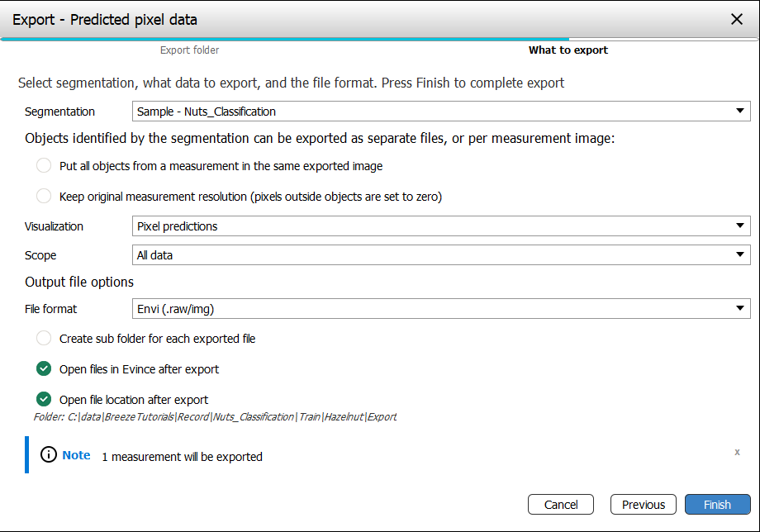Enable putting all objects in same exported image
The image size is (760, 532).
coord(44,166)
